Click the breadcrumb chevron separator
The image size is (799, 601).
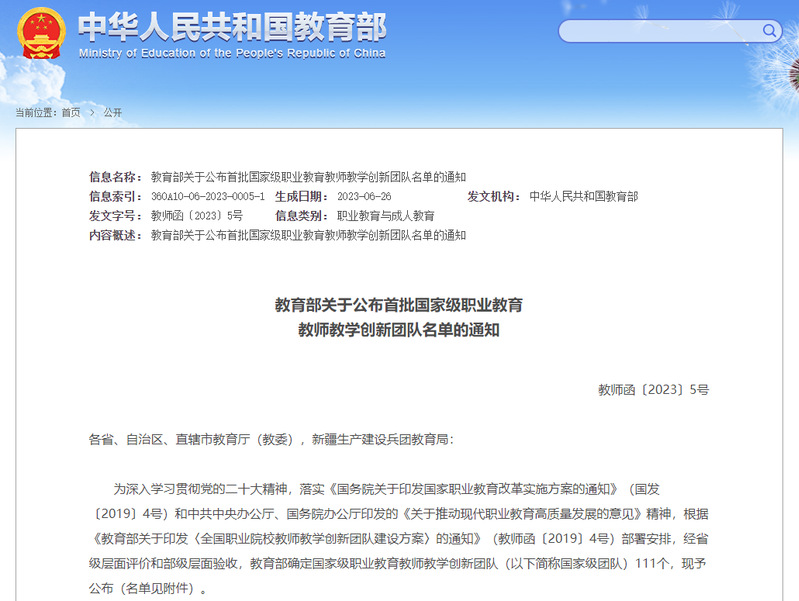pos(92,113)
